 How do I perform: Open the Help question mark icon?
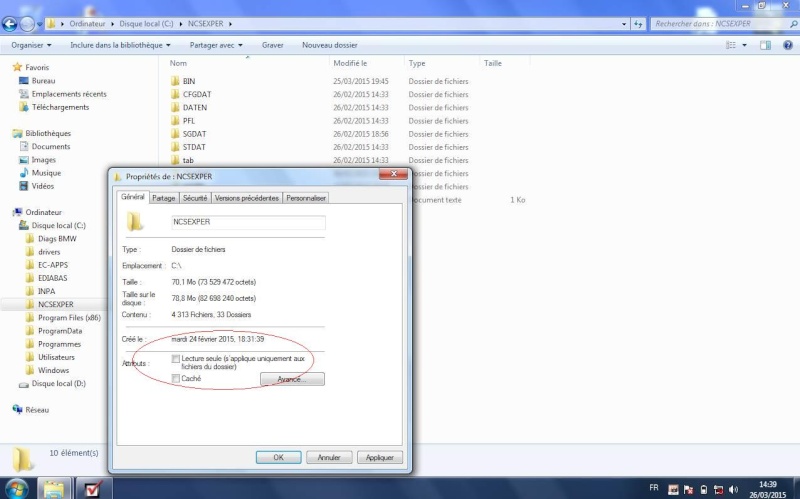788,45
